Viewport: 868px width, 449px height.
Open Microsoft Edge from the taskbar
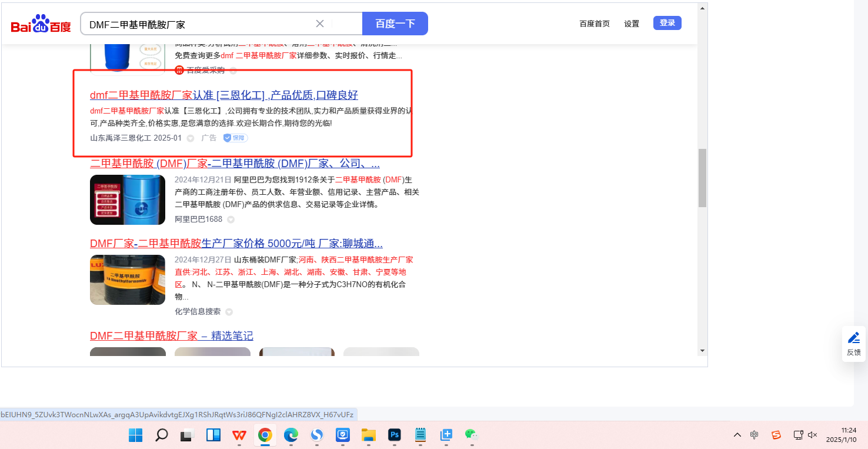pos(291,435)
